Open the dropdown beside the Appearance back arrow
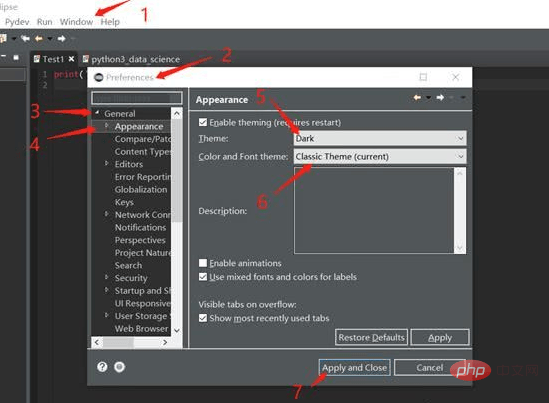 (x=429, y=98)
